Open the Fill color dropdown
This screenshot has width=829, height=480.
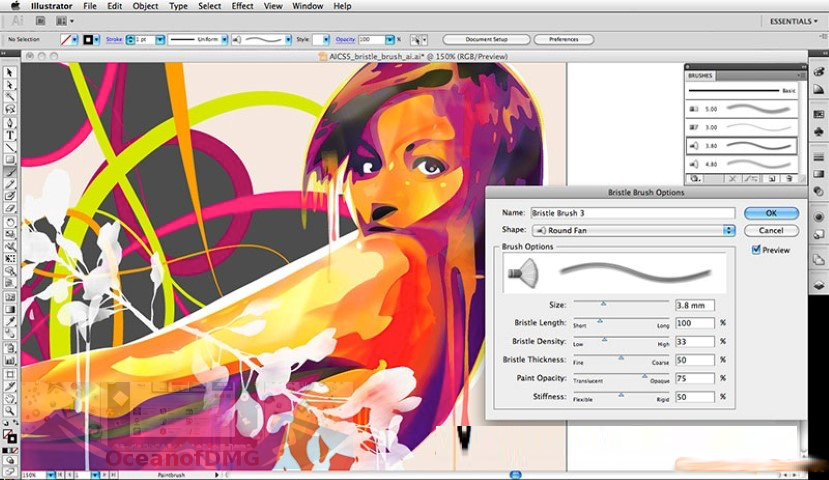[x=75, y=40]
